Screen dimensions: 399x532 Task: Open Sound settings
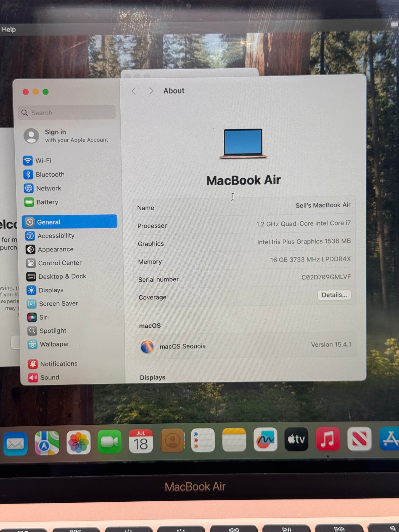coord(44,377)
